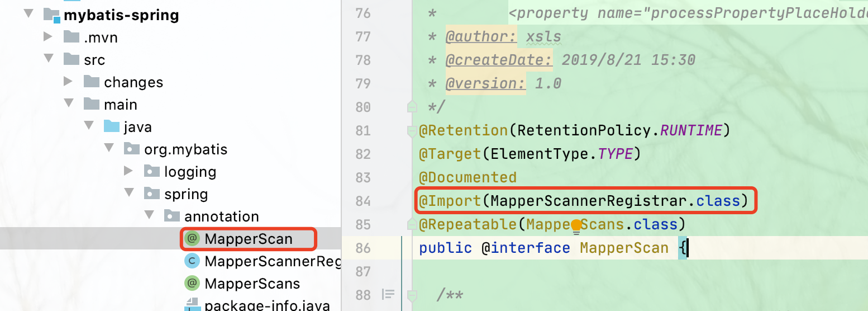This screenshot has height=311, width=868.
Task: Select the main folder label
Action: [x=121, y=105]
